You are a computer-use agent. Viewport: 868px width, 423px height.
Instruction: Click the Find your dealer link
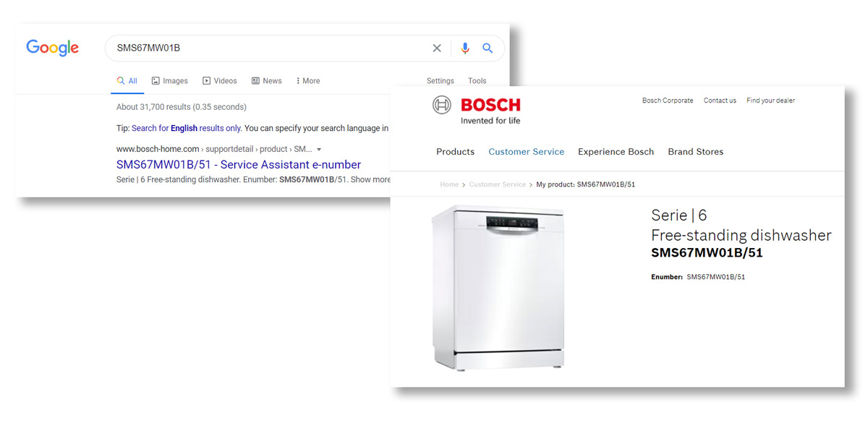pyautogui.click(x=770, y=101)
